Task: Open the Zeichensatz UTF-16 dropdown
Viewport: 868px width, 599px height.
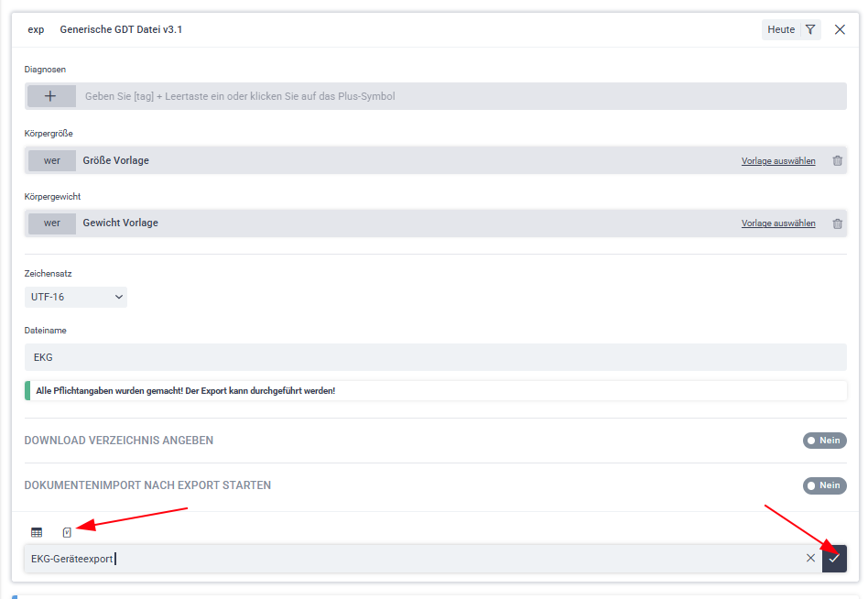Action: point(75,297)
